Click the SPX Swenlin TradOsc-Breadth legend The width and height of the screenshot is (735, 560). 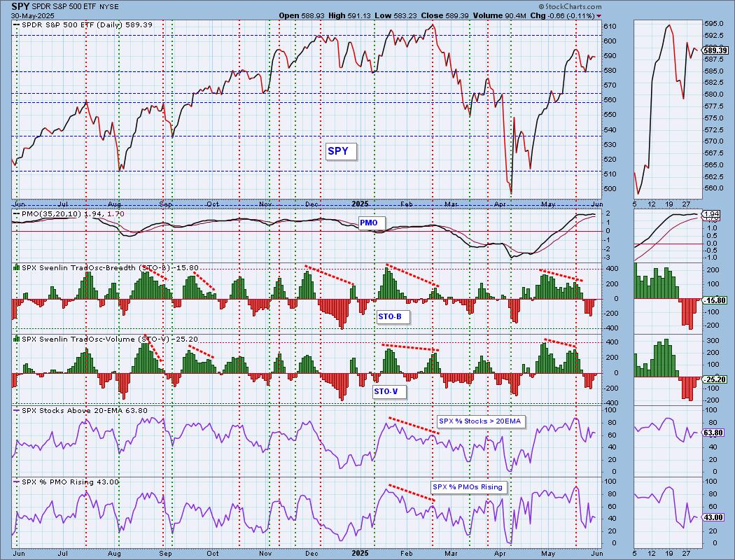point(110,267)
